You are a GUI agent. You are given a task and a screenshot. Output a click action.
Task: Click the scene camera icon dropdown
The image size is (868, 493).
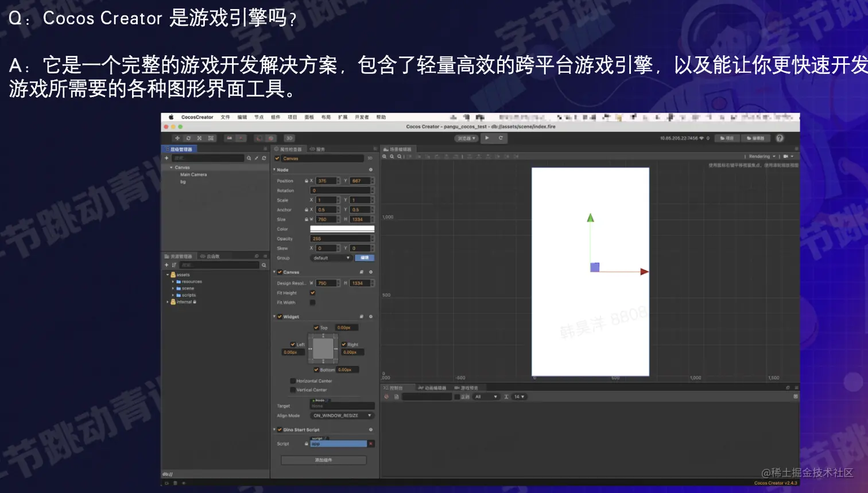[788, 156]
